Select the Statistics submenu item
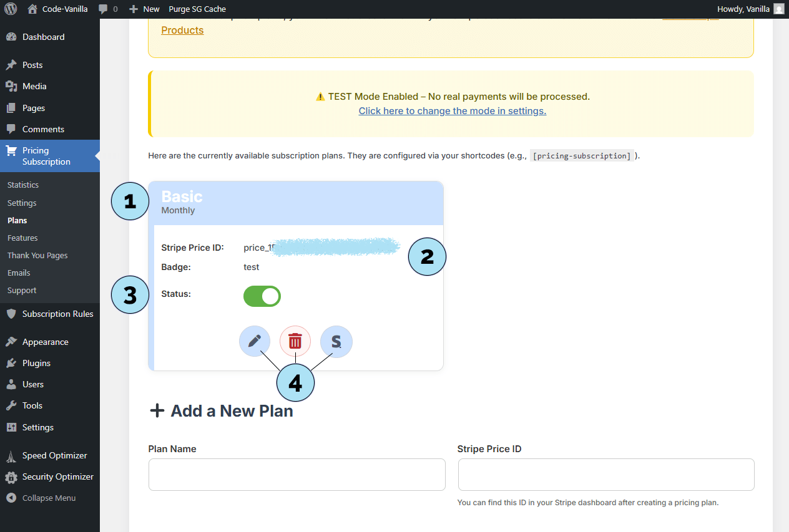The height and width of the screenshot is (532, 789). (x=23, y=185)
